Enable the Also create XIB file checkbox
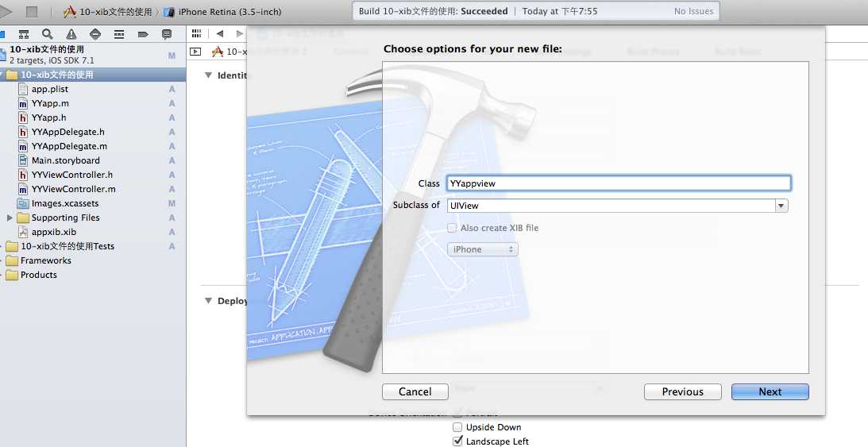868x447 pixels. 453,227
